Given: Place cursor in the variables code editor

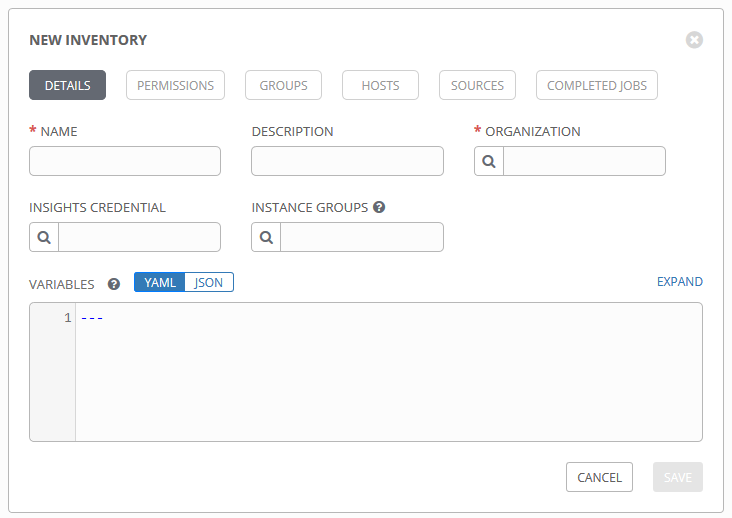Looking at the screenshot, I should click(x=388, y=372).
